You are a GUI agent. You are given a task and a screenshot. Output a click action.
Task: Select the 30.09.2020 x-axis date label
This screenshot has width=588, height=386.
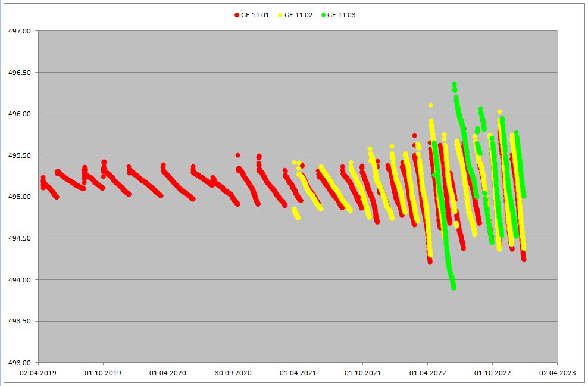click(x=233, y=373)
